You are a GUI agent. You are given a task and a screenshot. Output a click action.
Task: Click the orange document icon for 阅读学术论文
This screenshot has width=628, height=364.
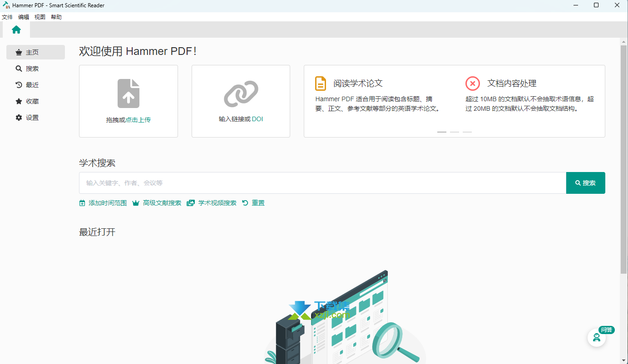[x=321, y=84]
